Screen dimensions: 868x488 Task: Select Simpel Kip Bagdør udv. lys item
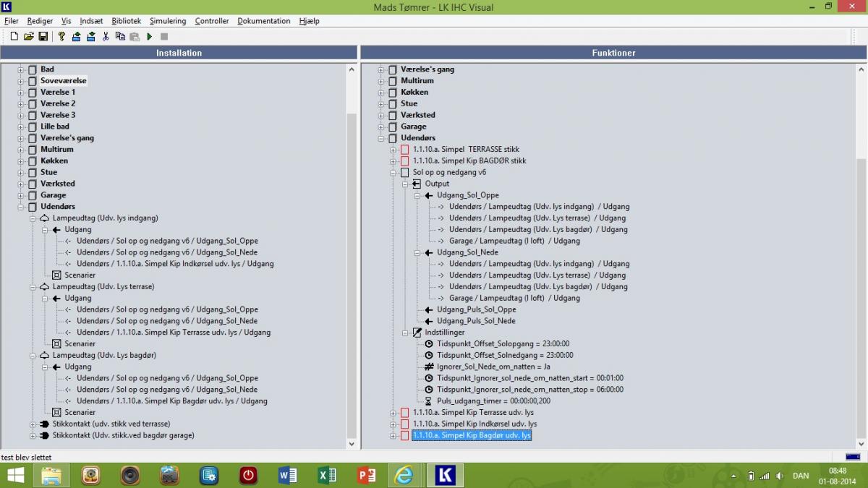coord(472,435)
